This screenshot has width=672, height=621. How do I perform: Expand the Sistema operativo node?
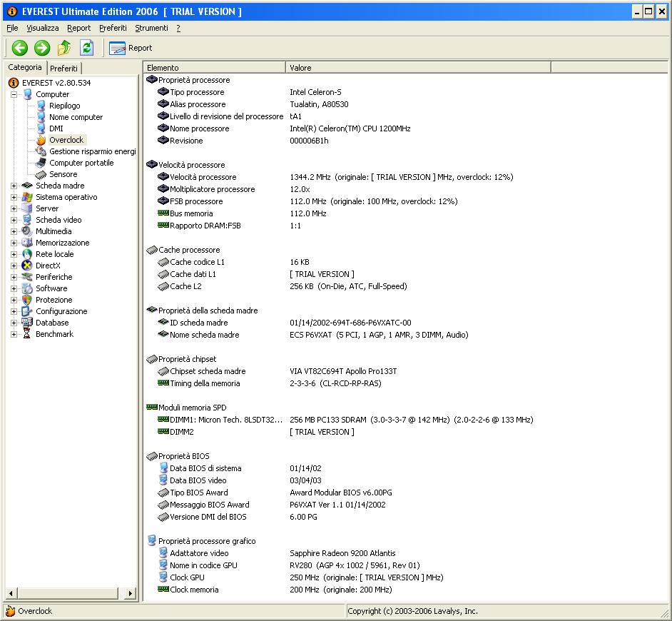click(x=14, y=197)
